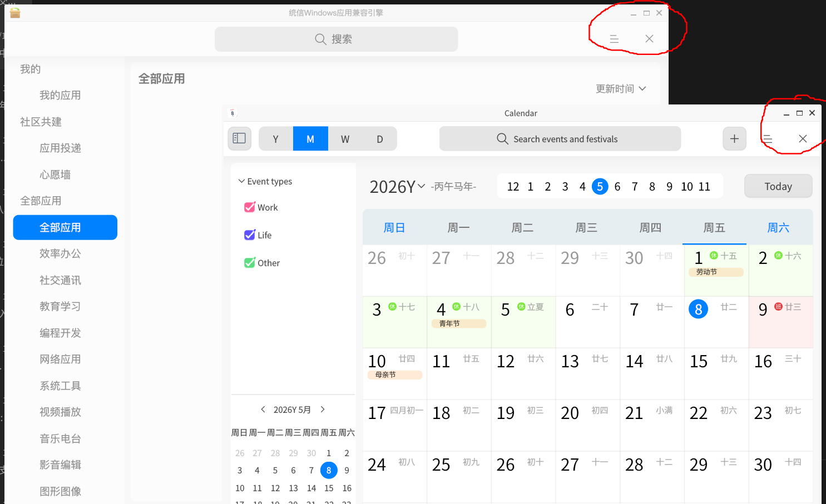The image size is (826, 504).
Task: Open 图形图像 category
Action: coord(60,491)
